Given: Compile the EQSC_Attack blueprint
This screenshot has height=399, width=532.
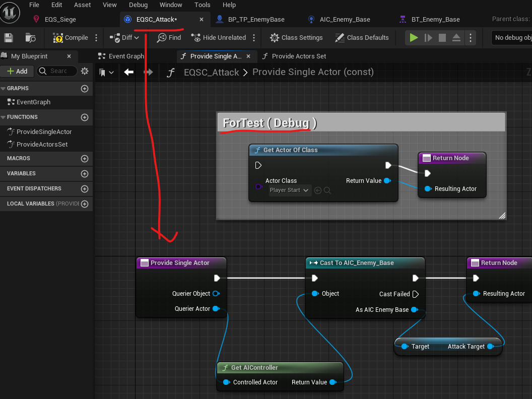Looking at the screenshot, I should coord(70,38).
